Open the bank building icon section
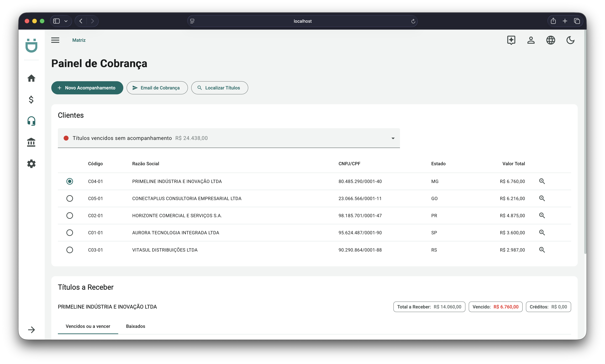Image resolution: width=605 pixels, height=364 pixels. coord(31,142)
